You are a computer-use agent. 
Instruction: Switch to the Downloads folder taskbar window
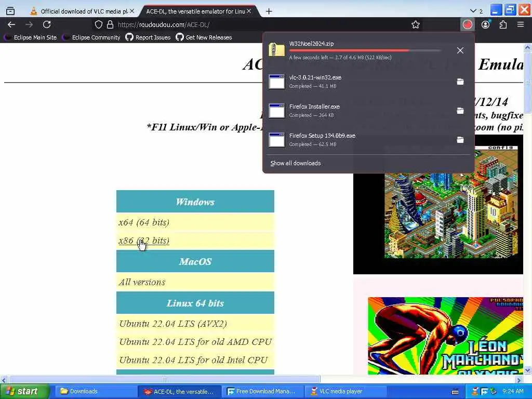pyautogui.click(x=95, y=391)
